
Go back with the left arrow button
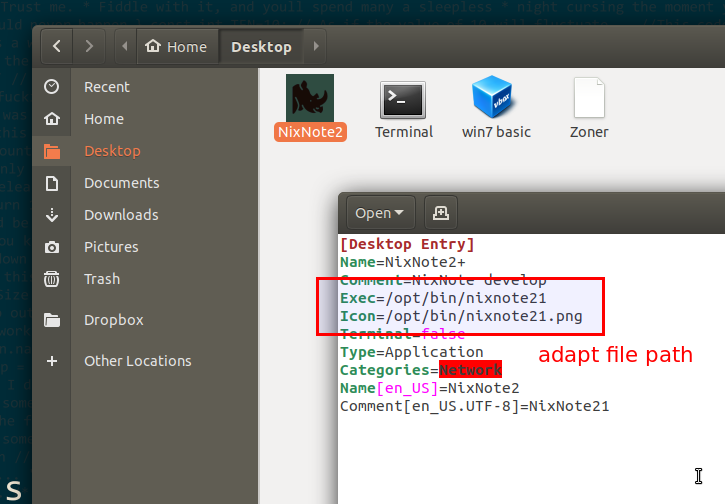pos(56,46)
